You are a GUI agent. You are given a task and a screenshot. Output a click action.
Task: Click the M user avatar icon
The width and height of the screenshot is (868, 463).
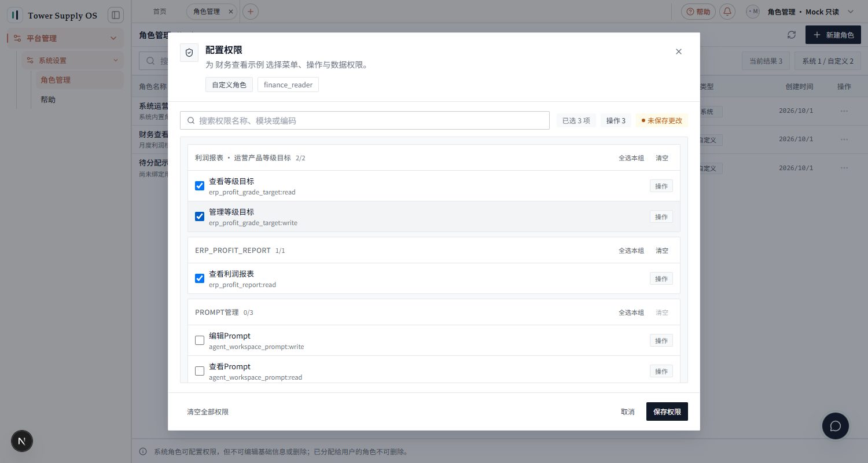753,11
